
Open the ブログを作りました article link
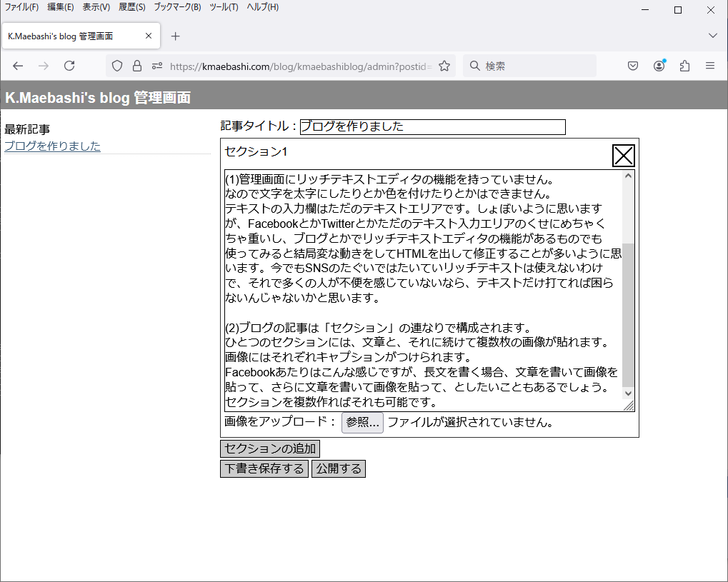click(52, 146)
